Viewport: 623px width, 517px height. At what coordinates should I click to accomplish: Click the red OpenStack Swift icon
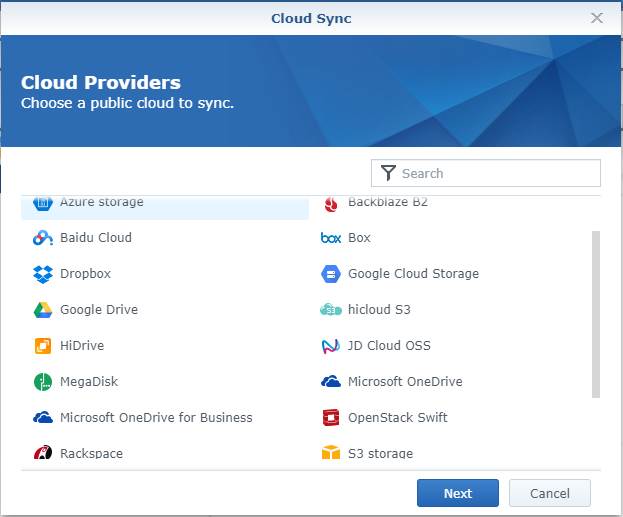coord(331,418)
